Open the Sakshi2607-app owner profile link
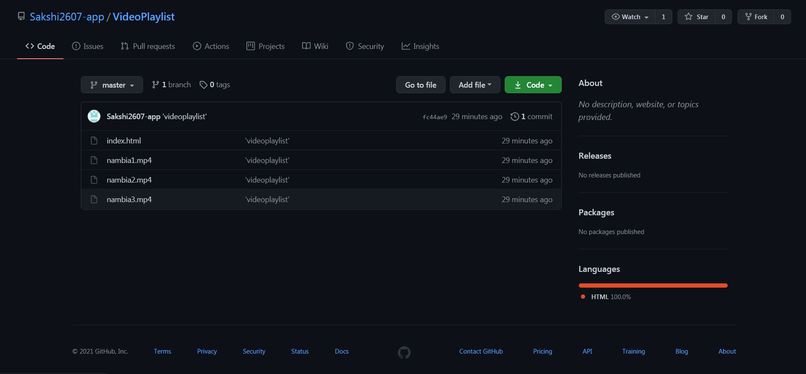Screen dimensions: 806x374 (67, 17)
